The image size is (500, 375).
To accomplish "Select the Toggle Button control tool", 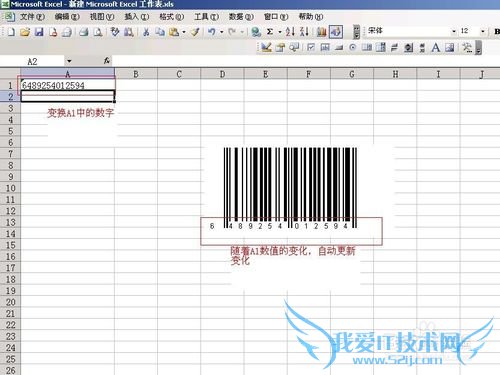I will [394, 48].
